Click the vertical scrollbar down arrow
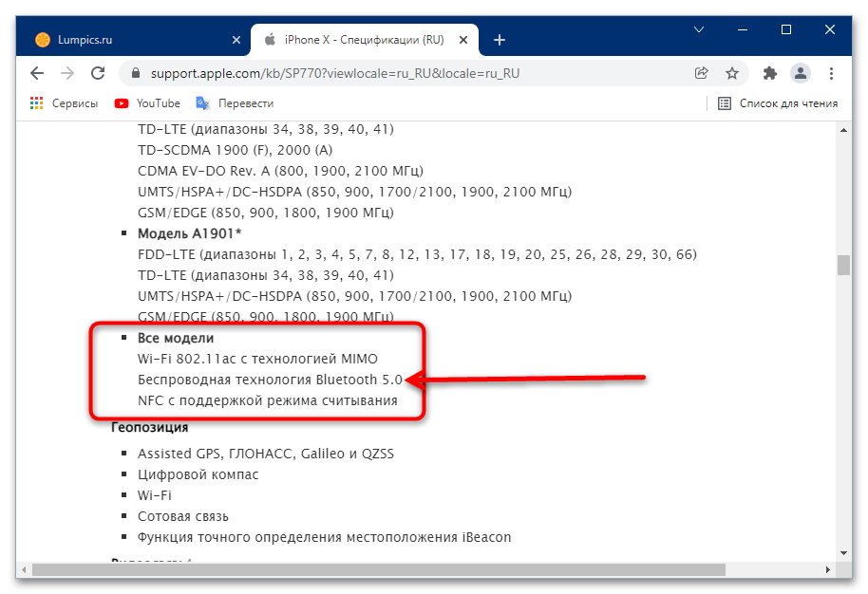The image size is (868, 594). [x=843, y=552]
